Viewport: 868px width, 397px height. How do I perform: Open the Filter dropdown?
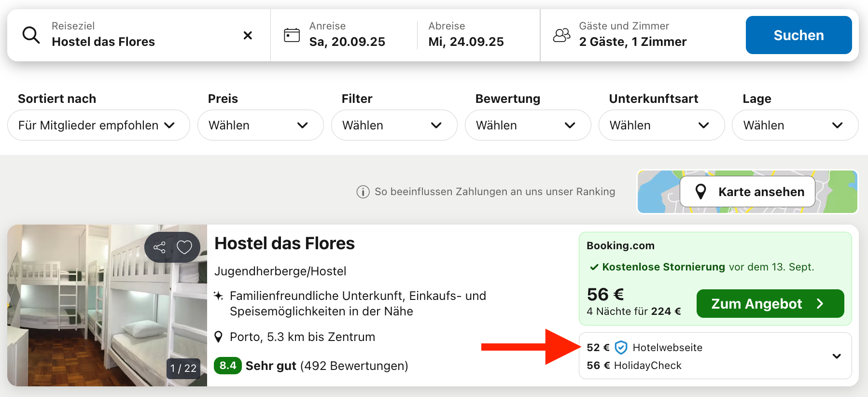point(394,125)
